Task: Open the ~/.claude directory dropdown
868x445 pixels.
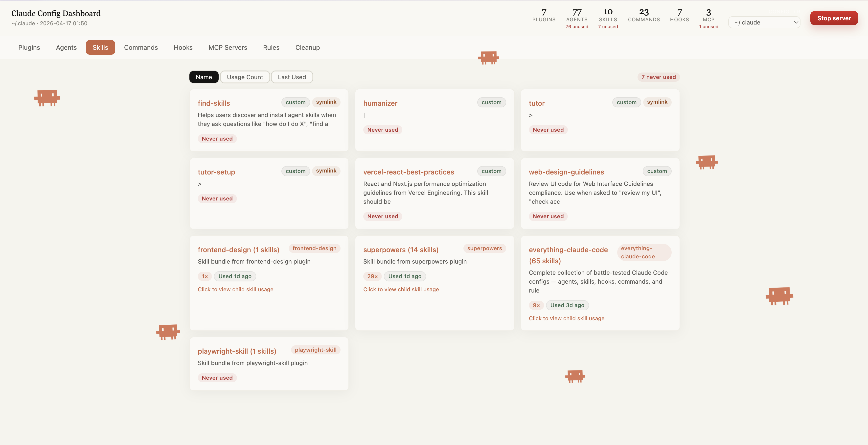Action: [x=764, y=23]
